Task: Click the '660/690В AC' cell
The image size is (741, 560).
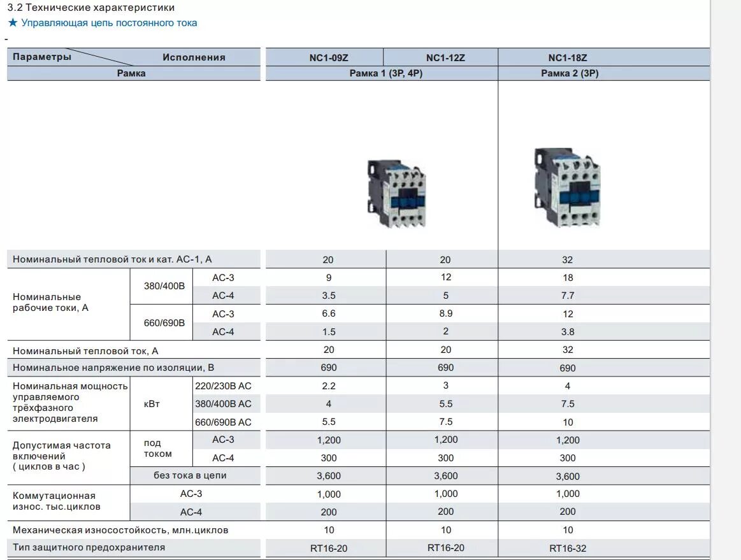Action: tap(223, 422)
